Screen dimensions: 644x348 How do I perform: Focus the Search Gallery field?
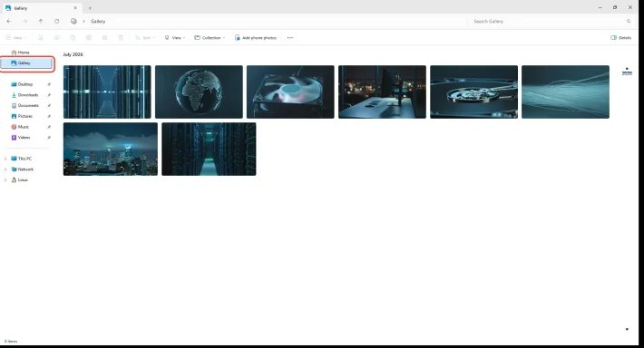[x=548, y=22]
